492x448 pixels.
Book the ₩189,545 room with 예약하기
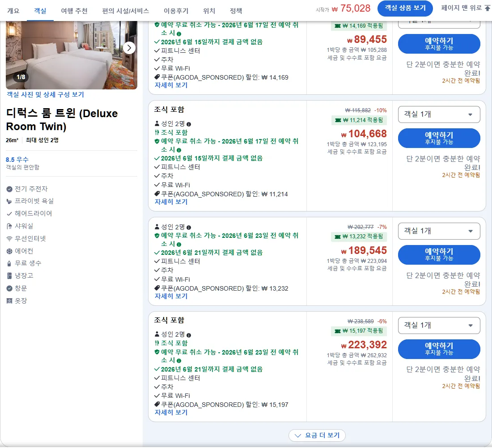click(439, 254)
